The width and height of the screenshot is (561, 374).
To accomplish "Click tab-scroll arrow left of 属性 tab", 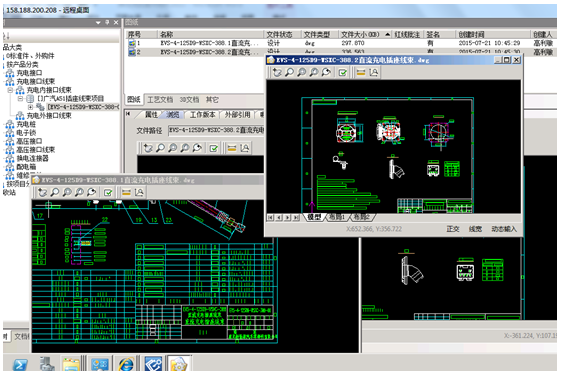I will 128,114.
